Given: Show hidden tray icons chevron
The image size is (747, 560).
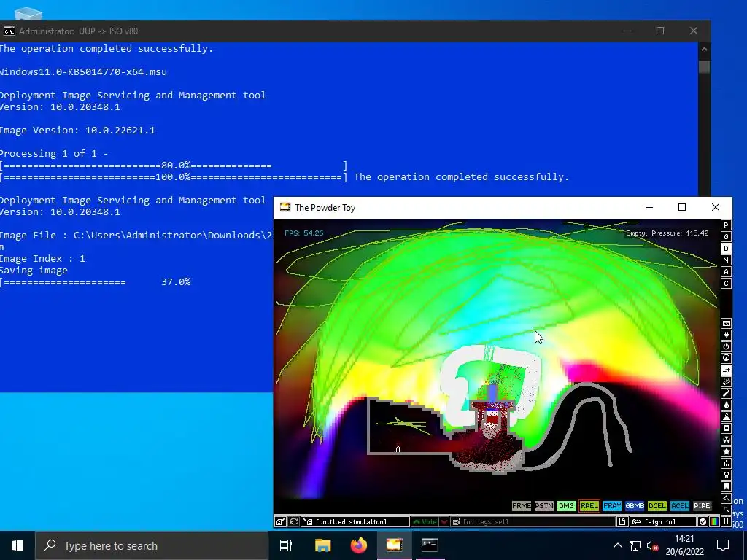Looking at the screenshot, I should point(617,545).
